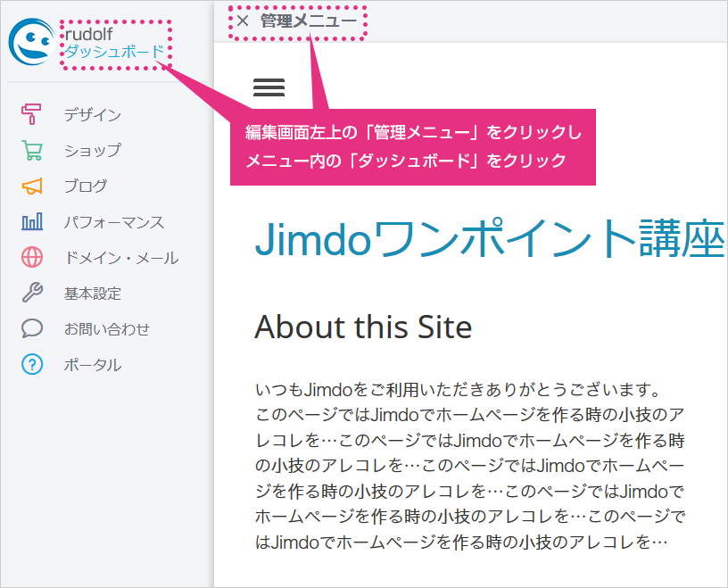Click the paint roller デザイン icon
728x588 pixels.
[31, 114]
